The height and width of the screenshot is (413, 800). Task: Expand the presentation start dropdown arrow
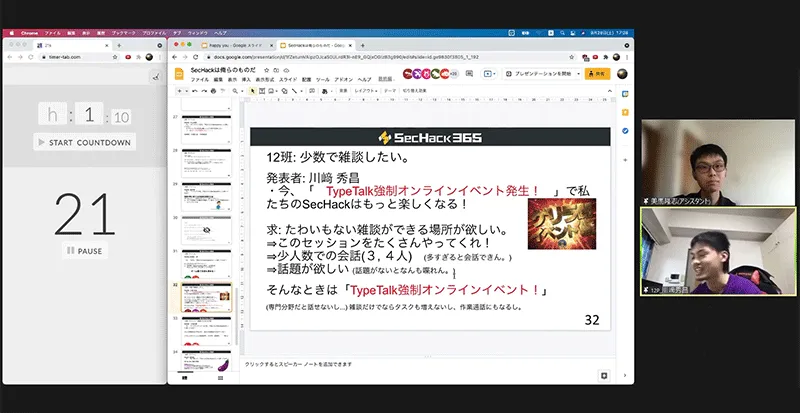click(578, 74)
